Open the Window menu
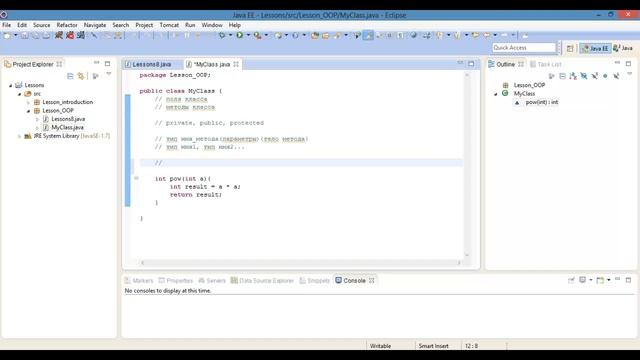Image resolution: width=640 pixels, height=360 pixels. click(x=212, y=25)
